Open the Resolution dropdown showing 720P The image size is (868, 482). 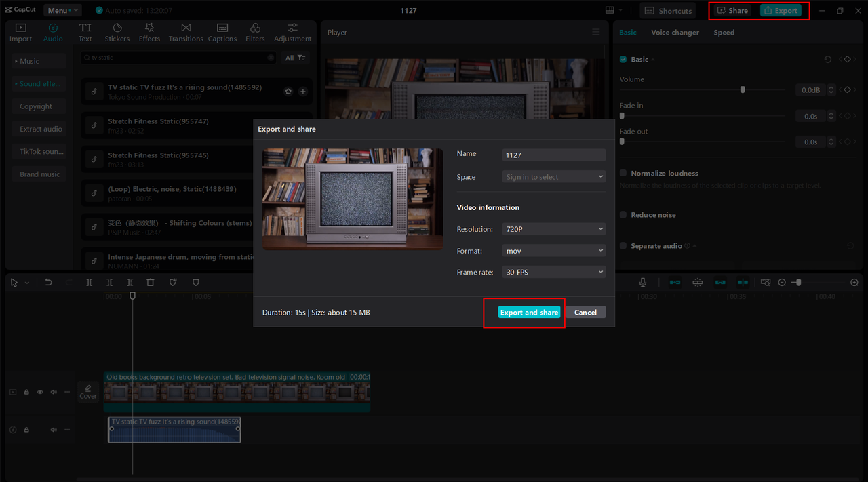pyautogui.click(x=554, y=229)
